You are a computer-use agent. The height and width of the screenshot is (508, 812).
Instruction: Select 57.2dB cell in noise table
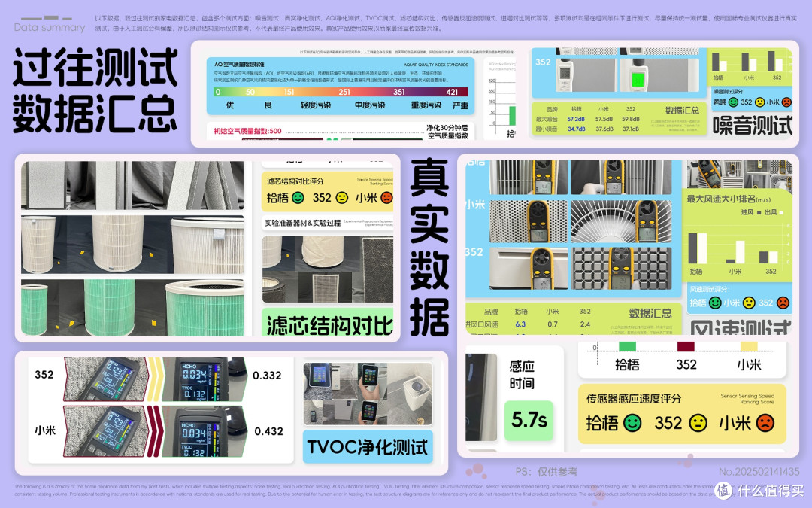[x=576, y=119]
